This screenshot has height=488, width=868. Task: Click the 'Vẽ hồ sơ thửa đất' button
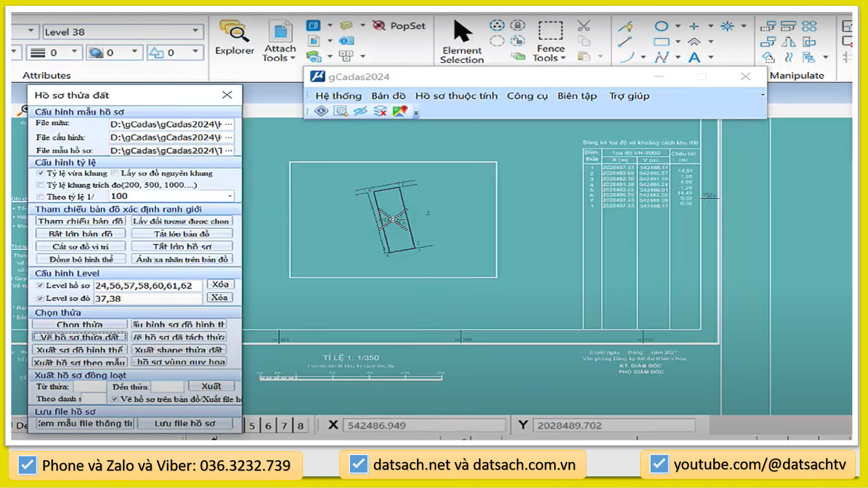[79, 337]
